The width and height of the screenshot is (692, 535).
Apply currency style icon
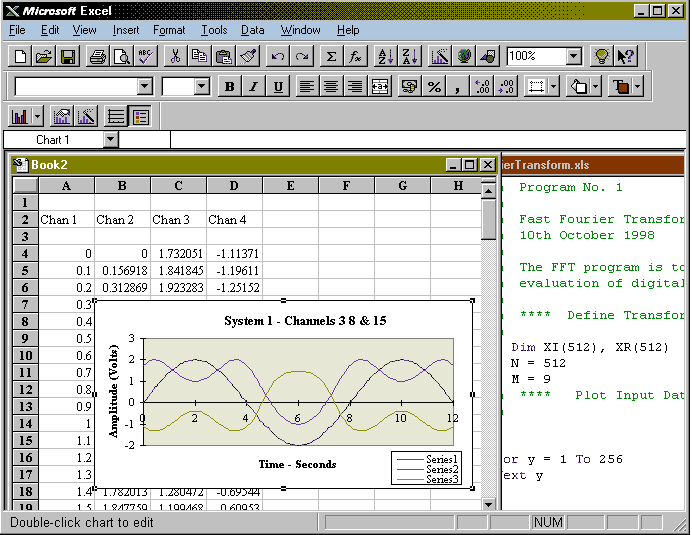(x=410, y=87)
